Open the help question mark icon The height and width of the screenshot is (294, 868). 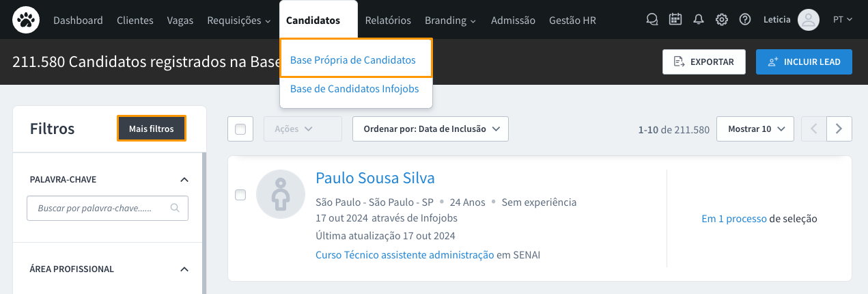tap(745, 20)
